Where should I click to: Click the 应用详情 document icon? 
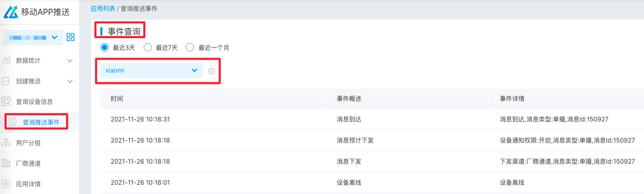coord(7,184)
